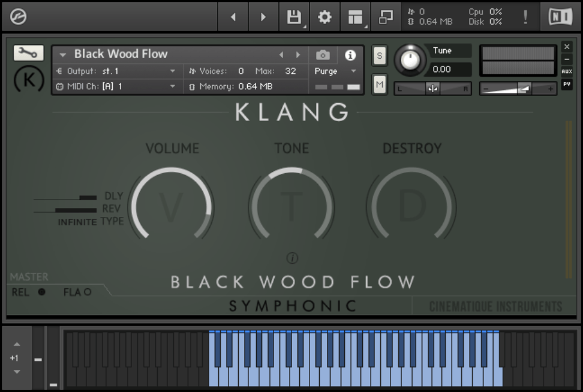Click the circular K instrument logo
This screenshot has width=583, height=392.
click(x=29, y=79)
